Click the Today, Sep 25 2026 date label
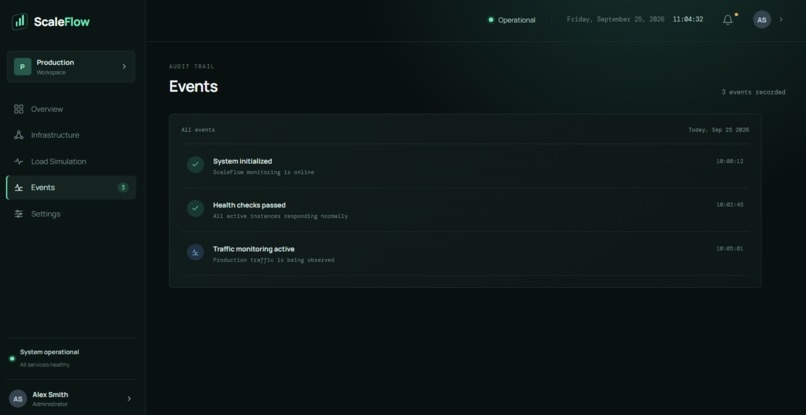The image size is (806, 415). [719, 130]
